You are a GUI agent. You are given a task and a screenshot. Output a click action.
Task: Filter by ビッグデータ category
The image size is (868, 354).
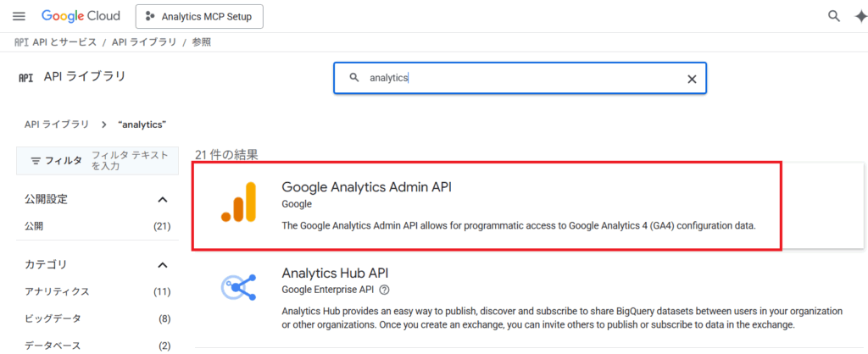pos(53,318)
